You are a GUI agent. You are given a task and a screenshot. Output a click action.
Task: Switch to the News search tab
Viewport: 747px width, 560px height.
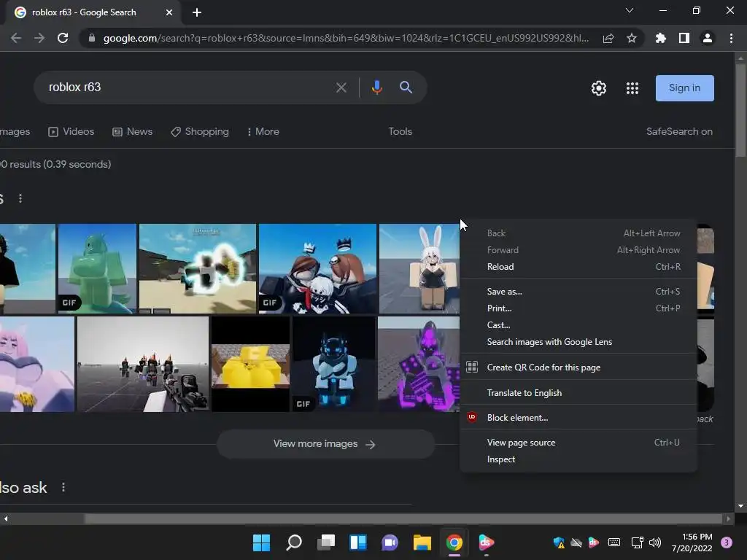coord(133,131)
